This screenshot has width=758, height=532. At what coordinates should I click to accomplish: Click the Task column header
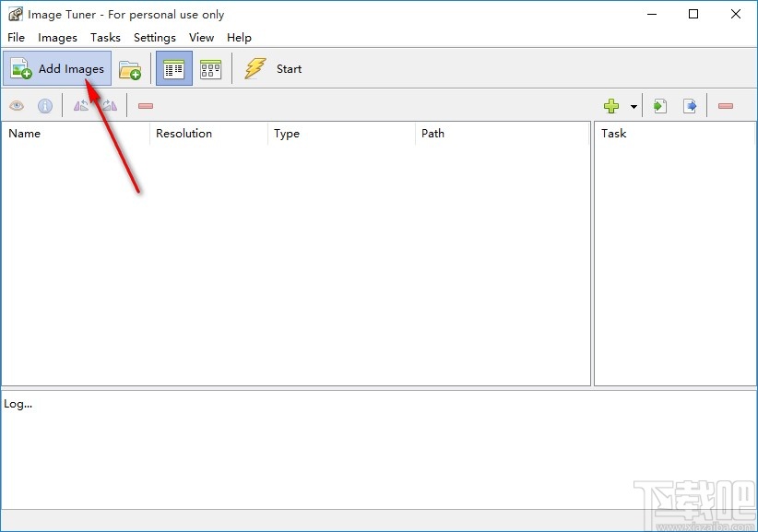click(675, 134)
